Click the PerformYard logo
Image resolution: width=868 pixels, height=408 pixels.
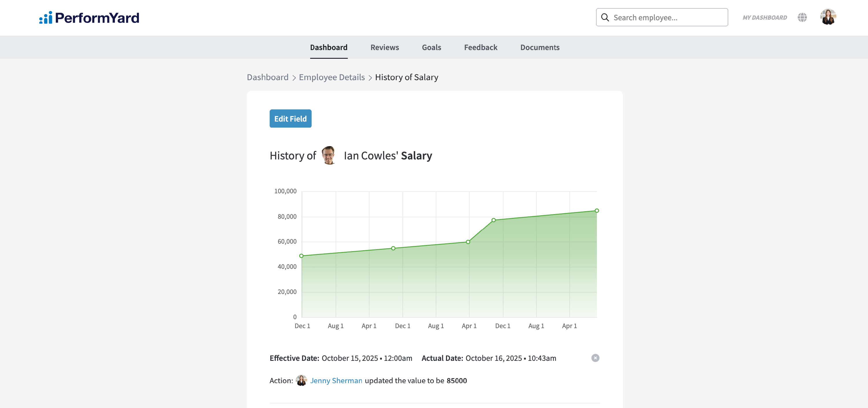pos(89,18)
